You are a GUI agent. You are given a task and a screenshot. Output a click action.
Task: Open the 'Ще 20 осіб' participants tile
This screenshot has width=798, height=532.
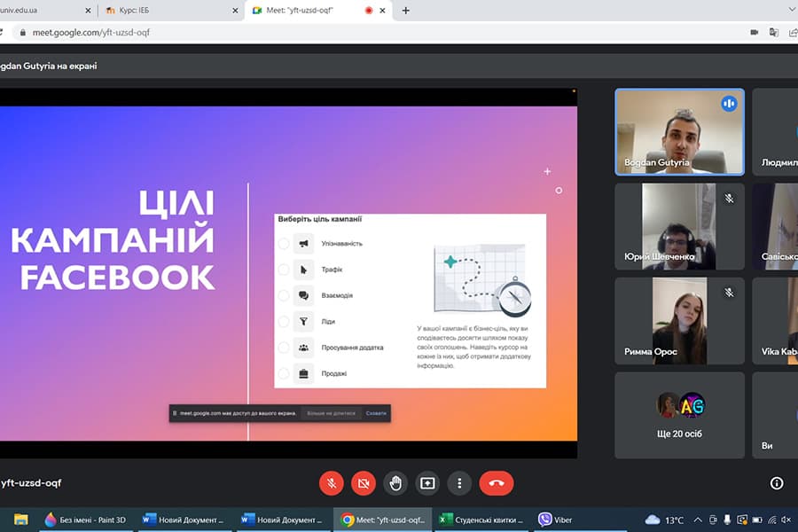(x=679, y=415)
